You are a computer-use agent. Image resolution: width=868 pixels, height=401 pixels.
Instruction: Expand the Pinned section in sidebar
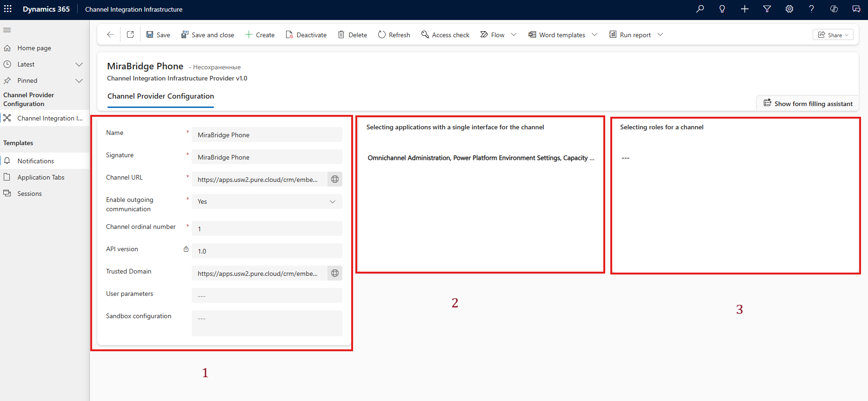[x=79, y=81]
